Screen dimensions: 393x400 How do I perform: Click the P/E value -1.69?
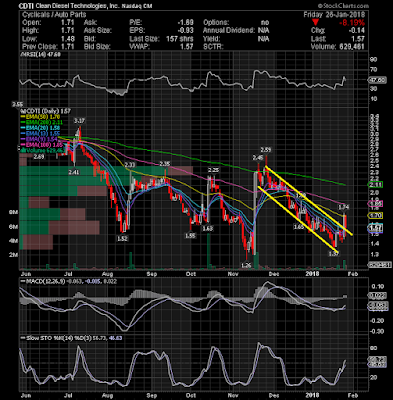point(185,23)
